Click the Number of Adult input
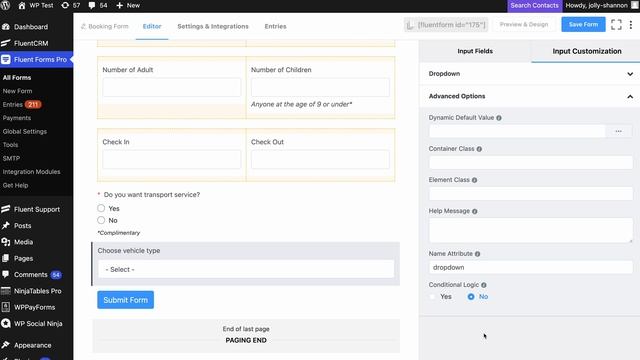This screenshot has width=640, height=360. click(x=171, y=87)
